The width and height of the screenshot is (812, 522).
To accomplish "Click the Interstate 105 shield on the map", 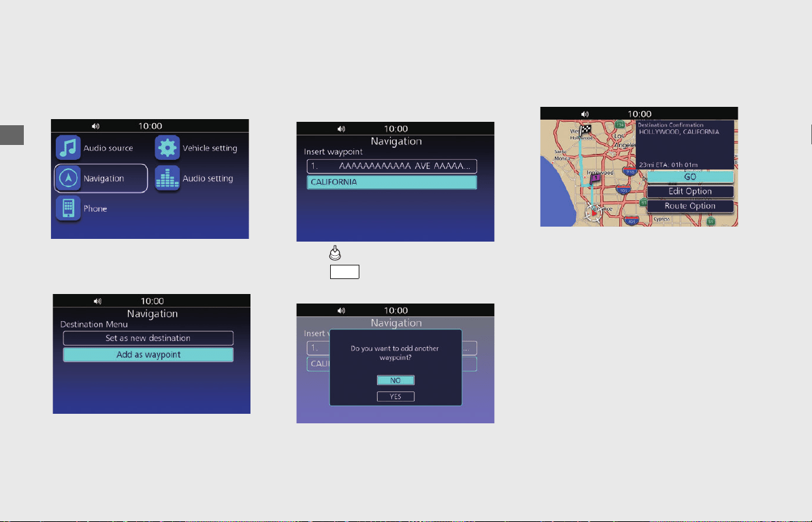I will point(623,189).
